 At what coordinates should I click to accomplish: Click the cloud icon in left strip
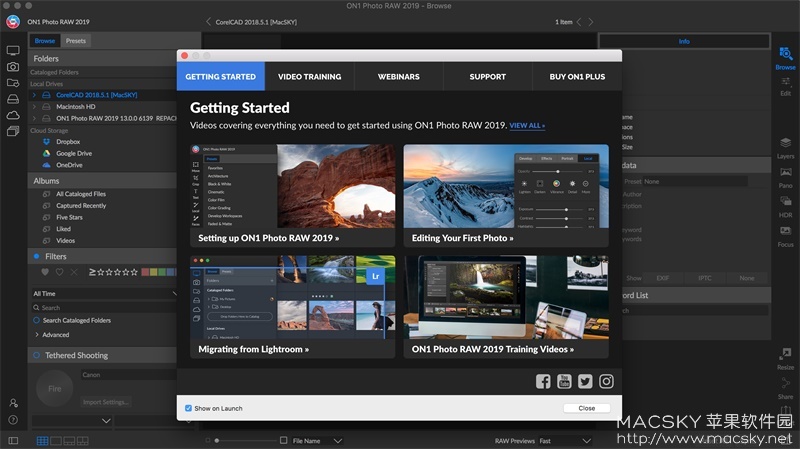[x=13, y=115]
